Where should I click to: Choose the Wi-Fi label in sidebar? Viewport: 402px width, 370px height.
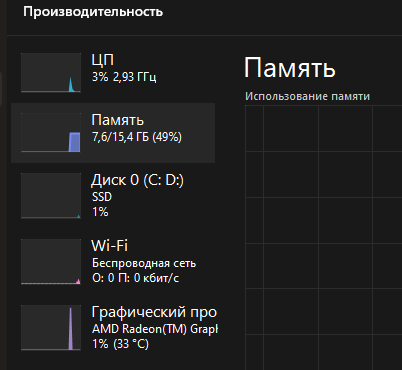[110, 246]
